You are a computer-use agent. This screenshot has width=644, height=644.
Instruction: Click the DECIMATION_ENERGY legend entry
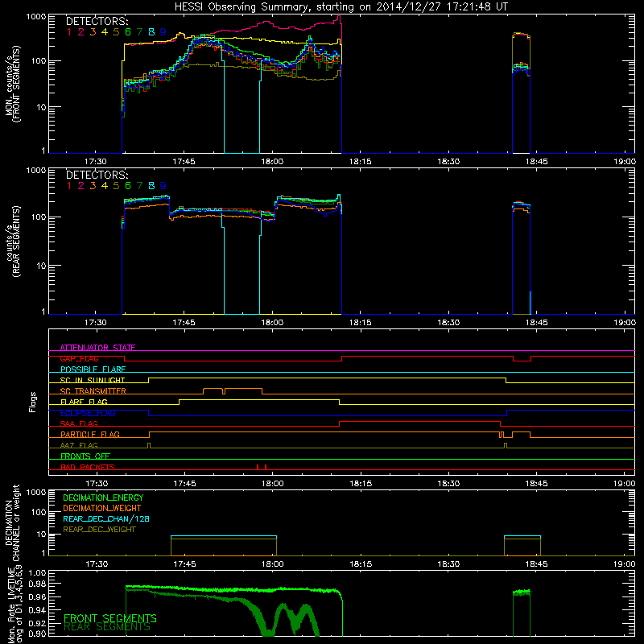(103, 497)
